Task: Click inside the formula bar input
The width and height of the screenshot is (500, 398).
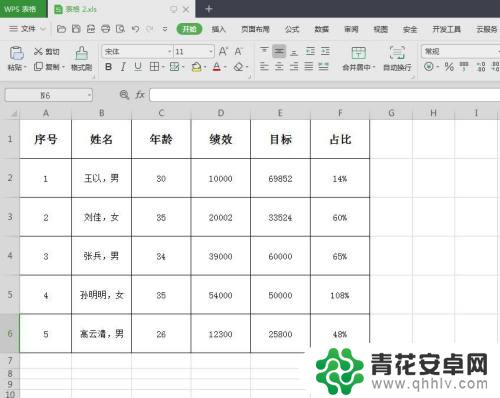Action: coord(325,95)
